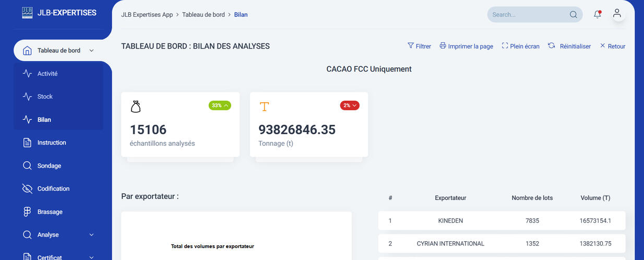Open the Stock menu item

pyautogui.click(x=45, y=97)
